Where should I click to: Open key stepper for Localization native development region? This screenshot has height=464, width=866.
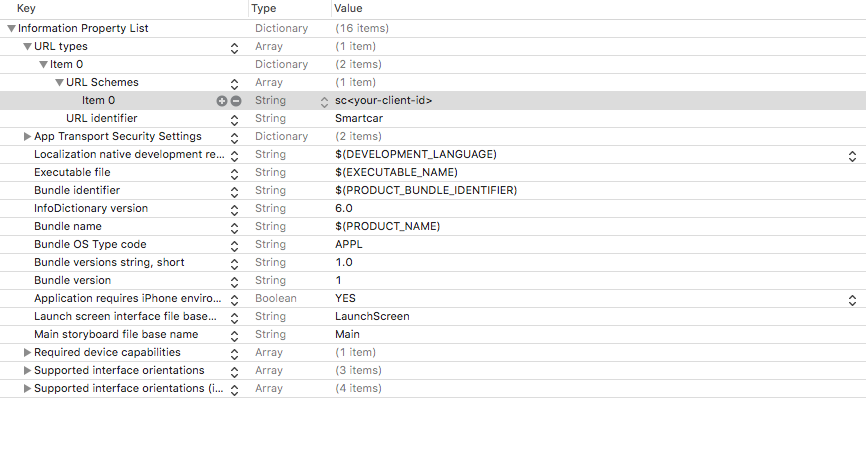(234, 156)
